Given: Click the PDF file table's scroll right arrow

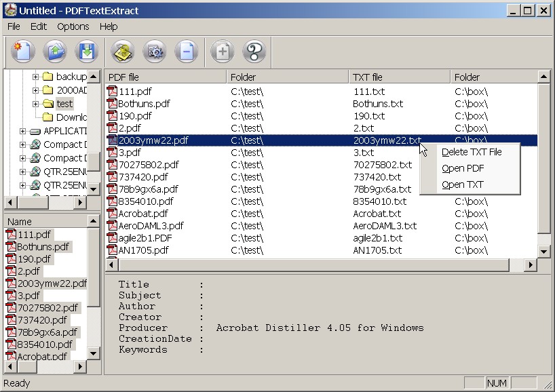Looking at the screenshot, I should click(x=530, y=264).
